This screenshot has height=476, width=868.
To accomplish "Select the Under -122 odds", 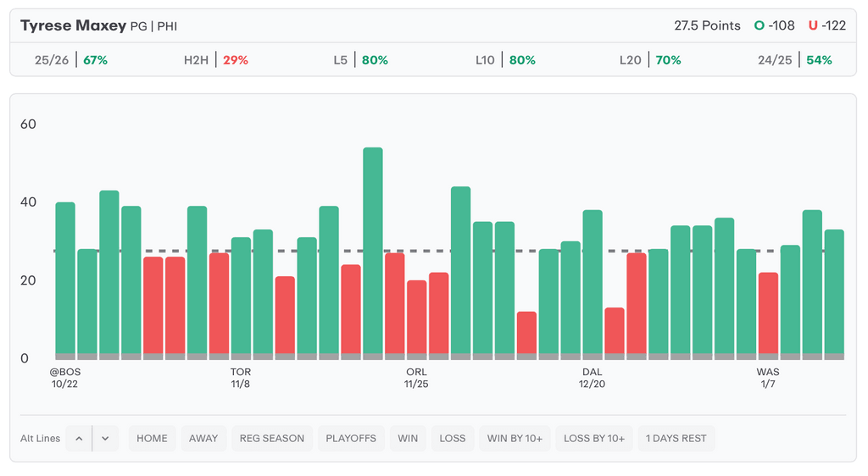I will 827,25.
